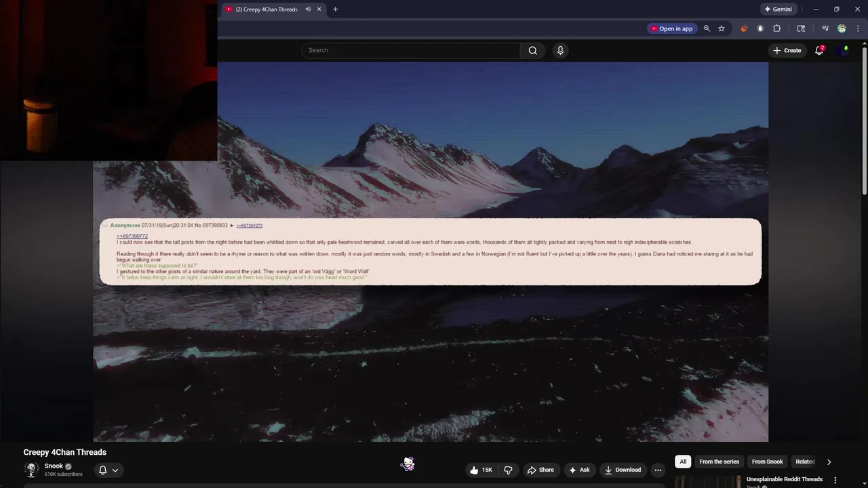Open browser media controls icon
This screenshot has height=488, width=868.
coord(825,28)
